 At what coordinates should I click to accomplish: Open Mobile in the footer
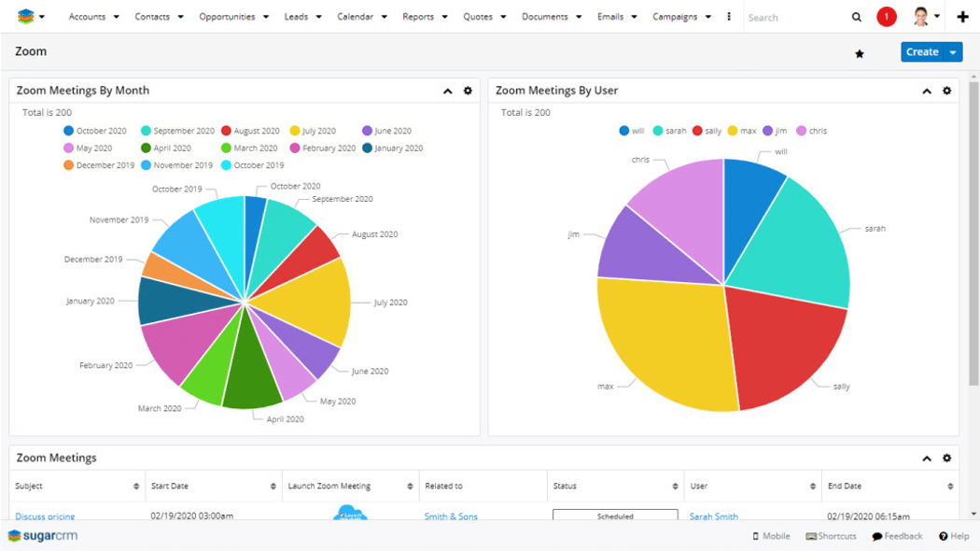[x=771, y=536]
